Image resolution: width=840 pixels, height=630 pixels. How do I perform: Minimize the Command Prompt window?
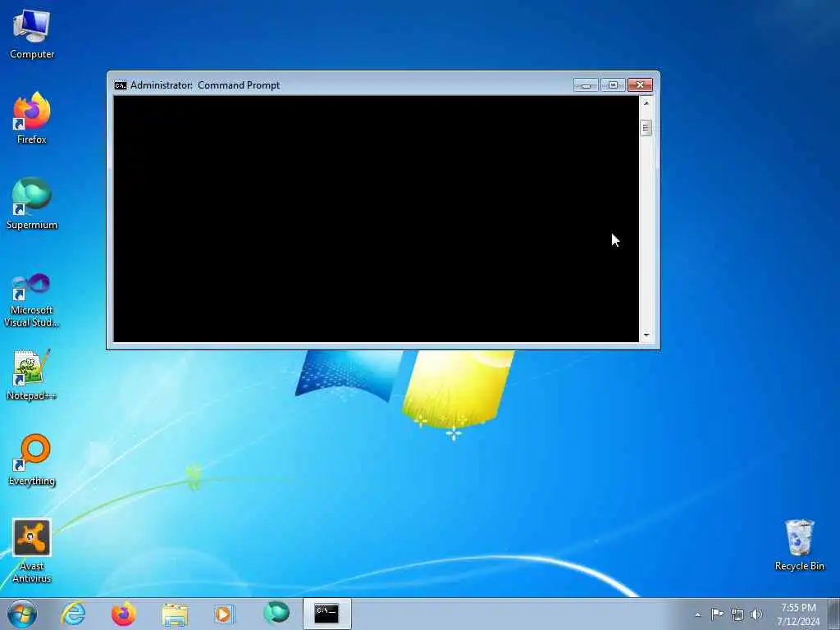click(586, 85)
